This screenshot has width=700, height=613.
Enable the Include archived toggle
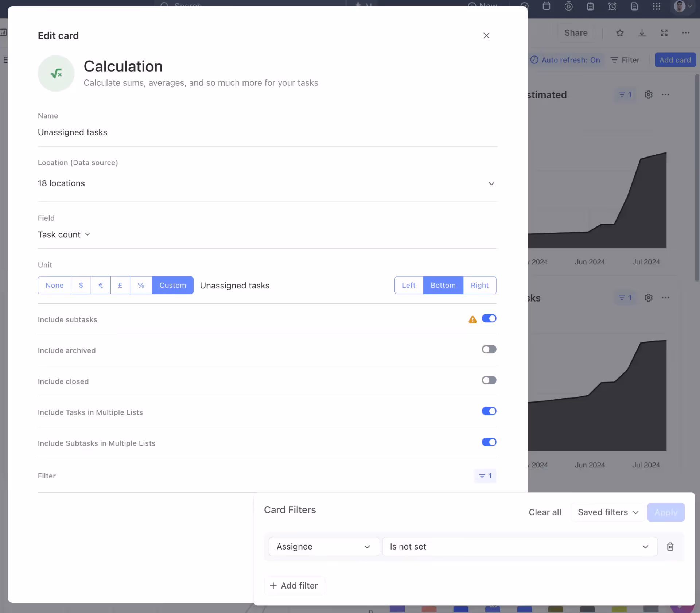point(489,349)
